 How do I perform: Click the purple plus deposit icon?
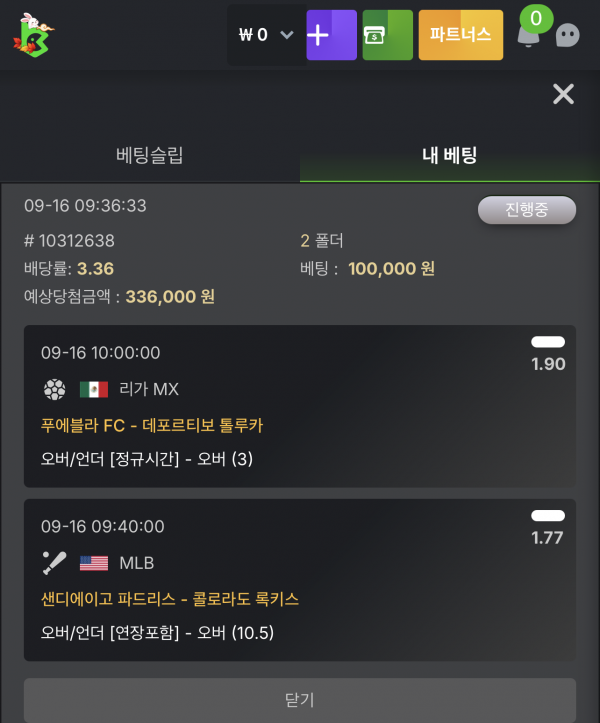(331, 35)
